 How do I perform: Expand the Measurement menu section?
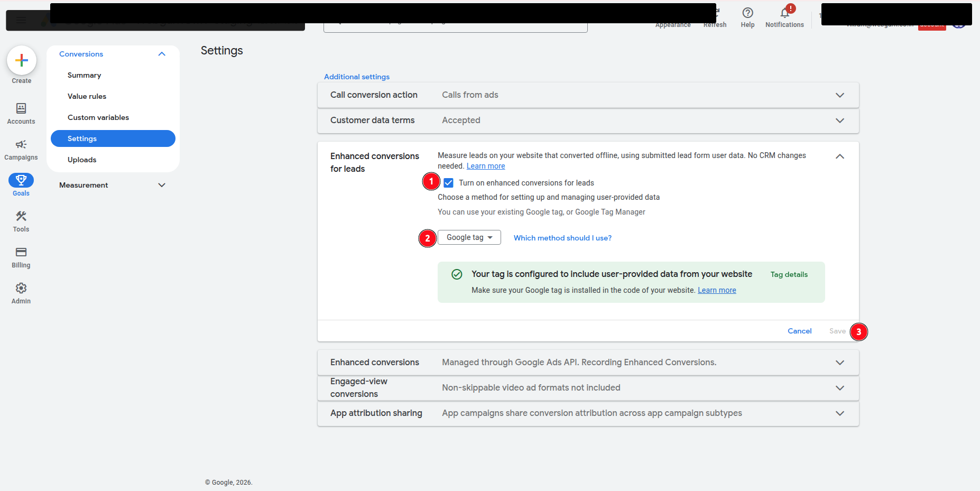click(x=162, y=185)
